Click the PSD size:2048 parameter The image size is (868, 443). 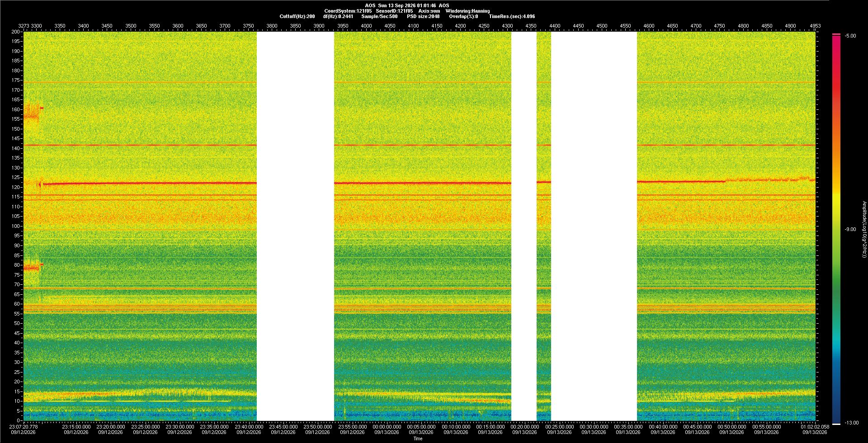point(423,17)
